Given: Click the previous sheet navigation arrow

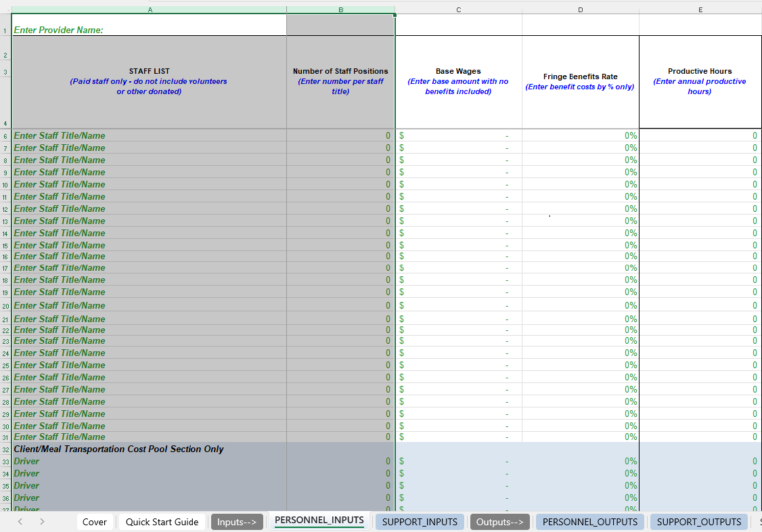Looking at the screenshot, I should [20, 521].
